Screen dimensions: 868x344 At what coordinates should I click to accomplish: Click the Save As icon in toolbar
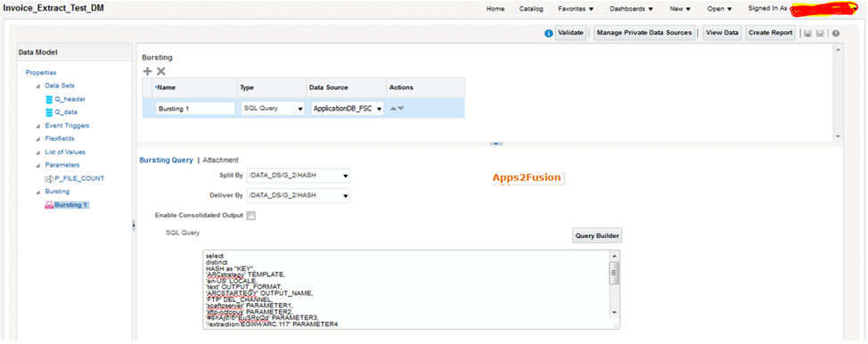click(821, 33)
